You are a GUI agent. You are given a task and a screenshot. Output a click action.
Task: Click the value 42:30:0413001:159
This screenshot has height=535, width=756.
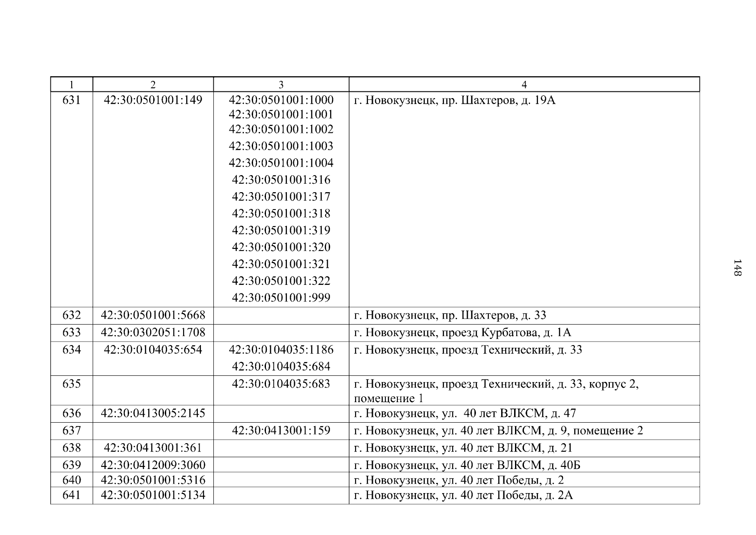pos(281,431)
